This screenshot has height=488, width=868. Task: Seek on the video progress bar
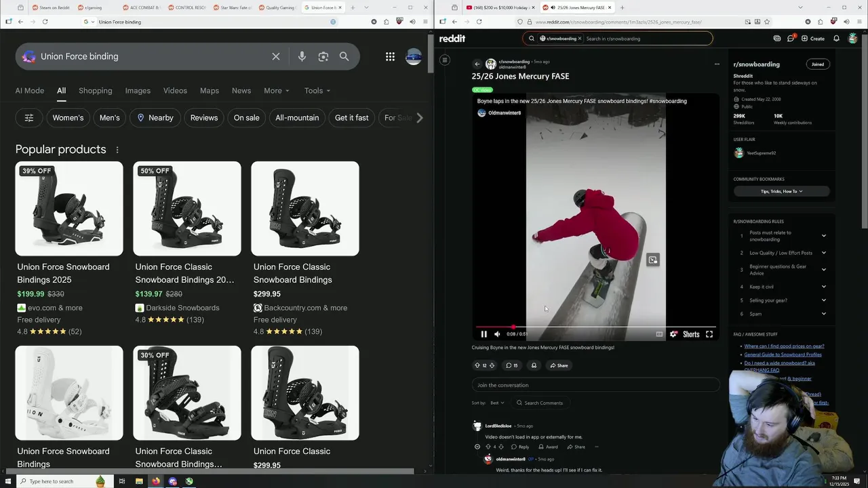click(595, 327)
